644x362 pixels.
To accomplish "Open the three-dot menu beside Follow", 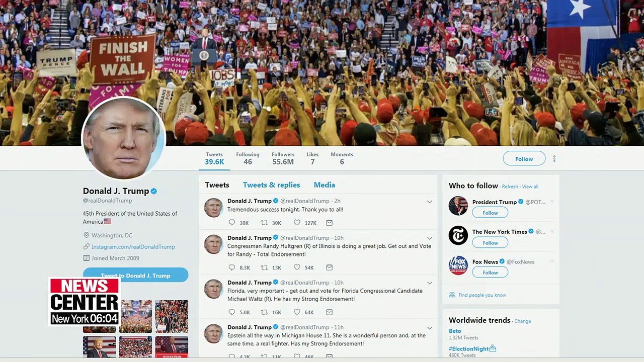I will pos(554,159).
